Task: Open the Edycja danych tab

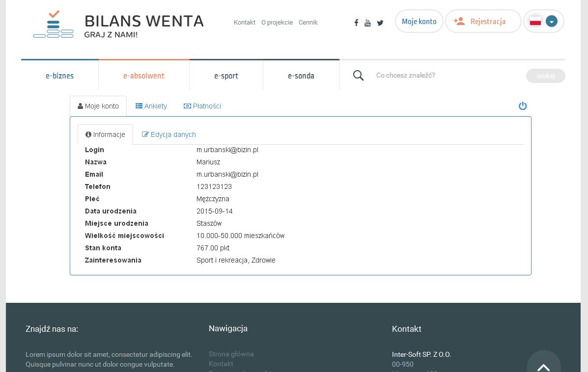Action: tap(169, 134)
